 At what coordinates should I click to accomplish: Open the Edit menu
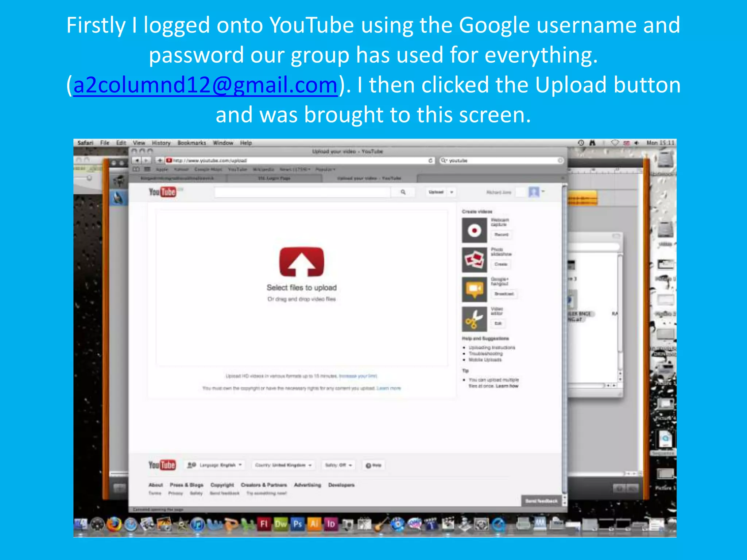pyautogui.click(x=121, y=143)
